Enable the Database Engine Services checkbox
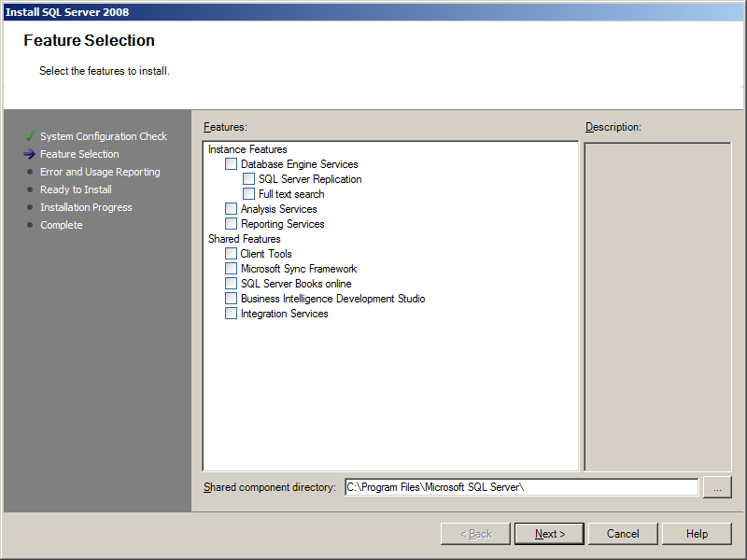This screenshot has height=560, width=747. coord(231,164)
